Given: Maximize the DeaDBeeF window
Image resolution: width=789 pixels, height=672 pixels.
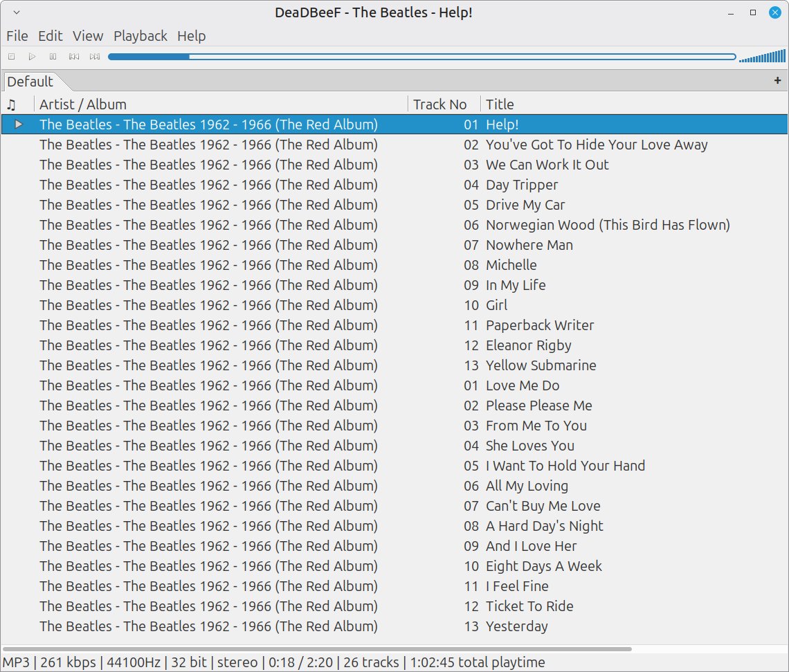Looking at the screenshot, I should [x=753, y=12].
